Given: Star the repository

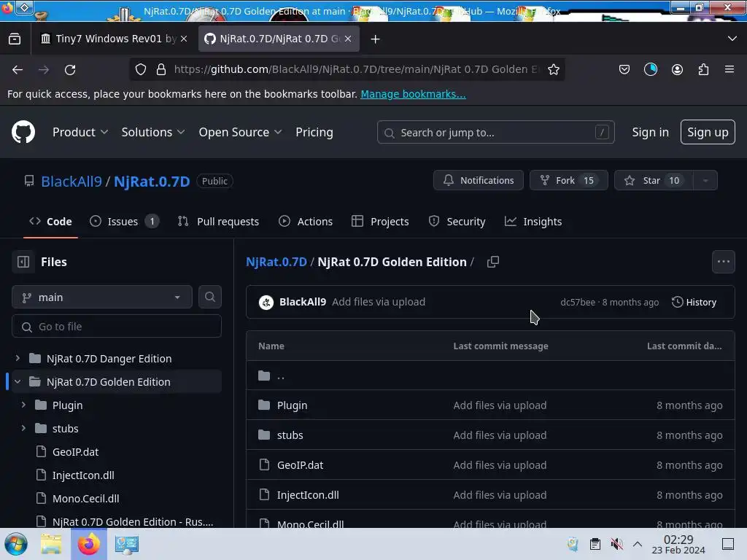Looking at the screenshot, I should [x=654, y=181].
